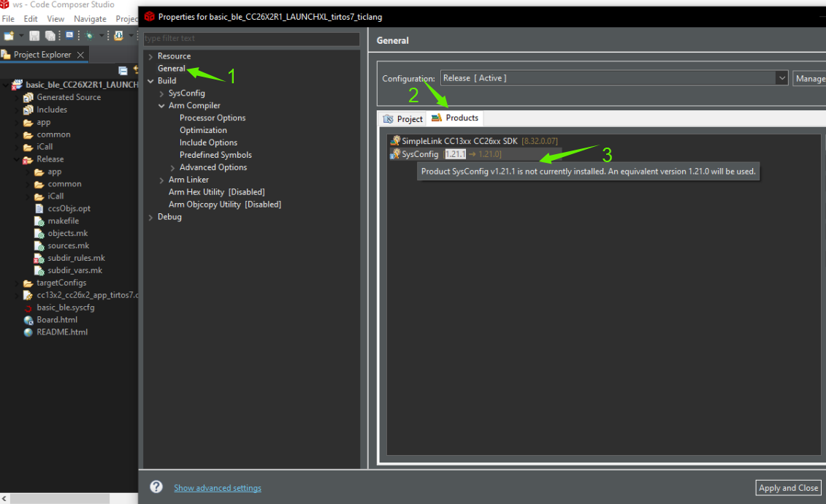This screenshot has height=504, width=826.
Task: Select cc13x2_cc26x2_app_tirtos7 file in explorer
Action: 87,295
